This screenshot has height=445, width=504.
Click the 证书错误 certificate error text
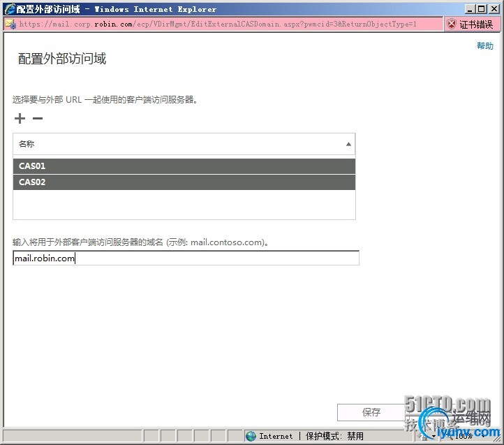tap(476, 24)
